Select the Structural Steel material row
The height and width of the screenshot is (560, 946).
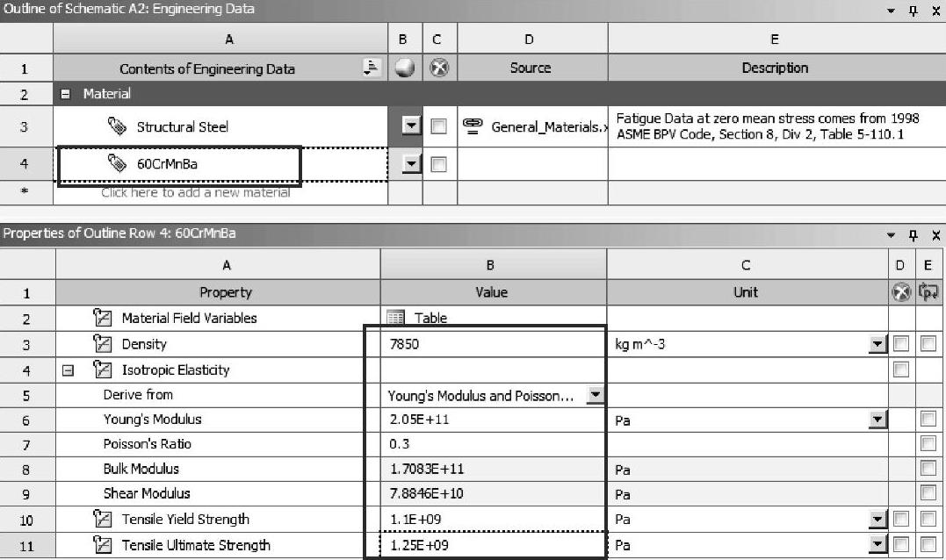point(220,126)
